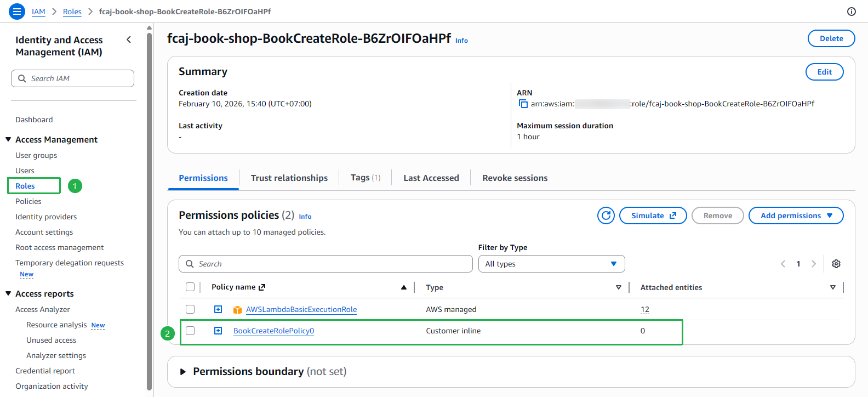Image resolution: width=868 pixels, height=397 pixels.
Task: Open the hamburger navigation menu
Action: [17, 11]
